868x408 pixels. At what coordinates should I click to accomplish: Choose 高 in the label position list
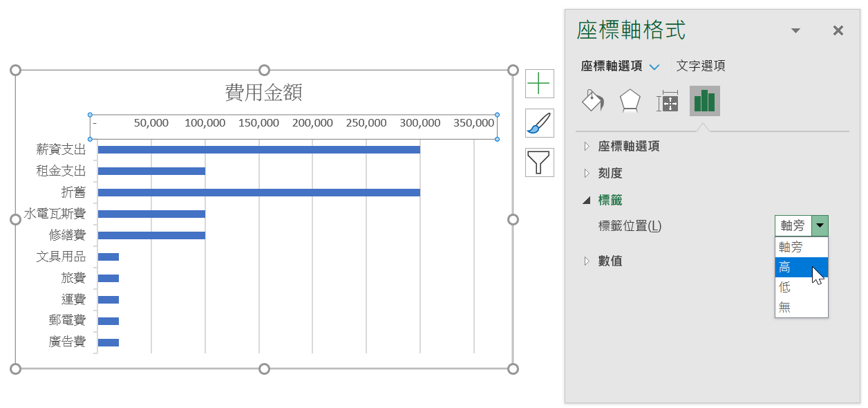click(802, 267)
